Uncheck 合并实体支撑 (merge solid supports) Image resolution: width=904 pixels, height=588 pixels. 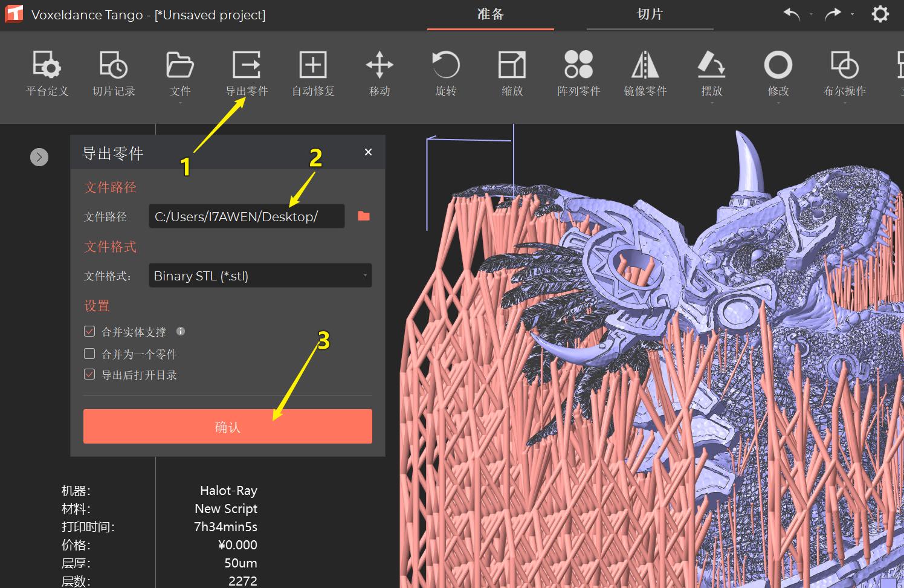click(x=89, y=331)
